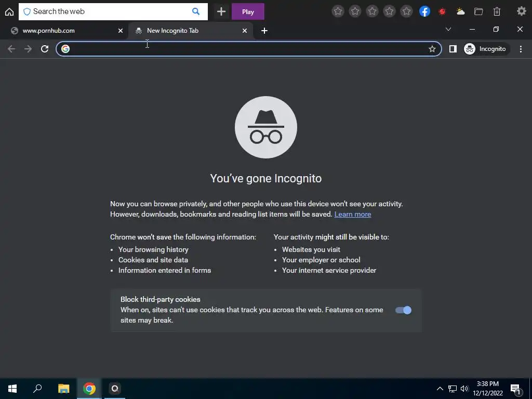Open the Windows Start menu
532x399 pixels.
pyautogui.click(x=12, y=389)
